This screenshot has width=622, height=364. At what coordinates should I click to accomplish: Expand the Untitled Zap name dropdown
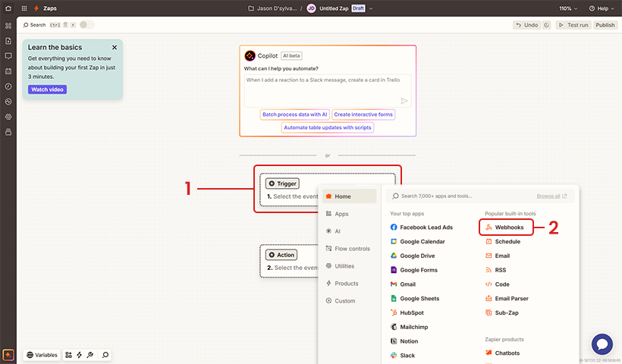point(371,8)
